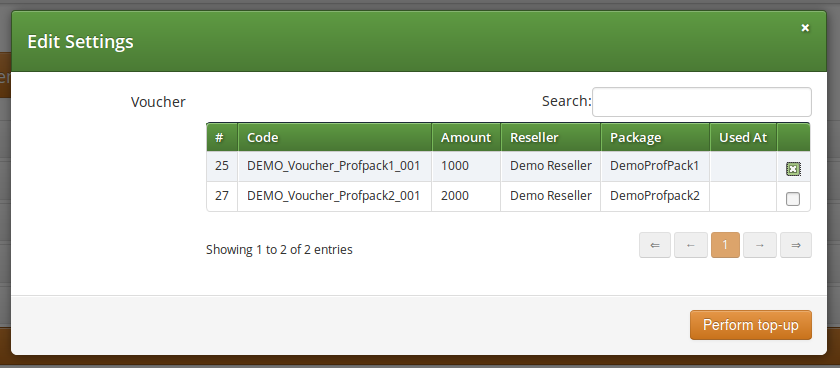Sort table by Amount column
840x368 pixels.
coord(466,138)
